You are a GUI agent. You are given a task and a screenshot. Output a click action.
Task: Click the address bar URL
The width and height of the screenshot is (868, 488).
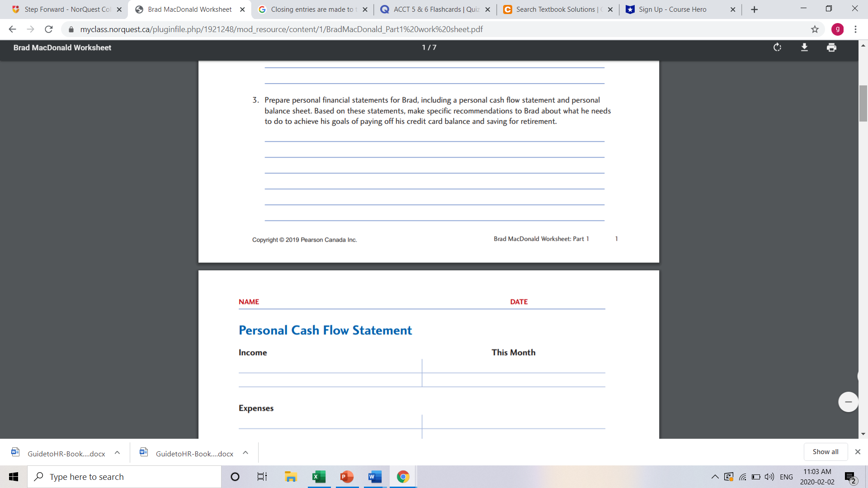tap(281, 29)
